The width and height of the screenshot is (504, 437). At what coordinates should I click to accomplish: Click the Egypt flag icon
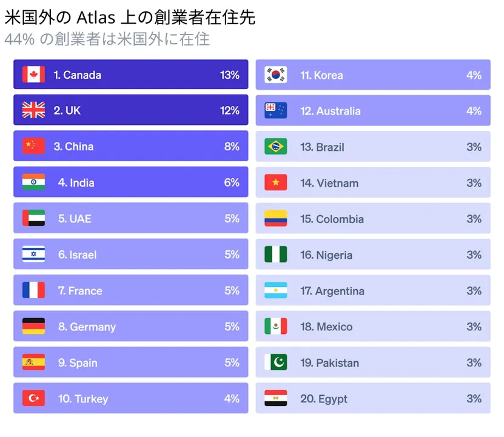[275, 398]
